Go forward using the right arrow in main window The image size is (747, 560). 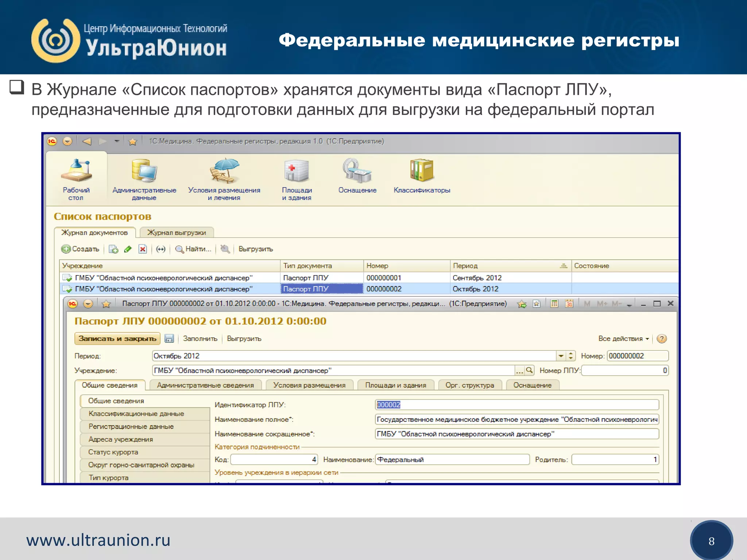(102, 141)
